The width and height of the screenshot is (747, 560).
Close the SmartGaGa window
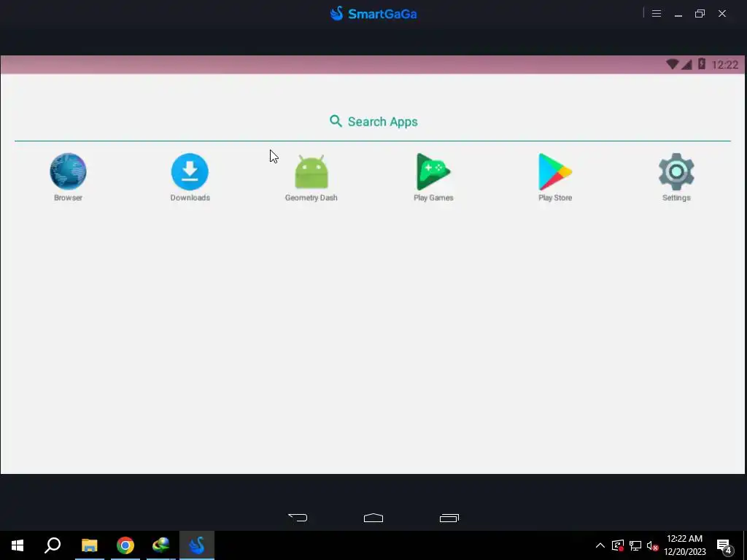pyautogui.click(x=722, y=14)
